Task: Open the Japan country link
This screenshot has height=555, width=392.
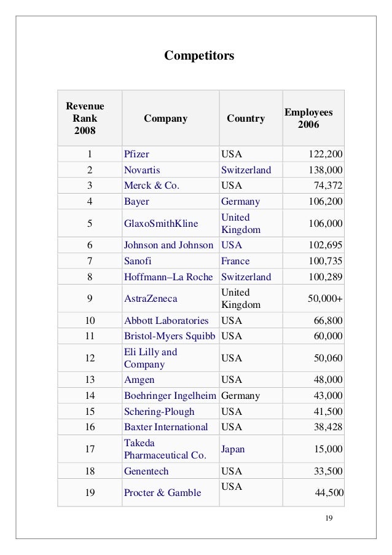Action: point(233,449)
